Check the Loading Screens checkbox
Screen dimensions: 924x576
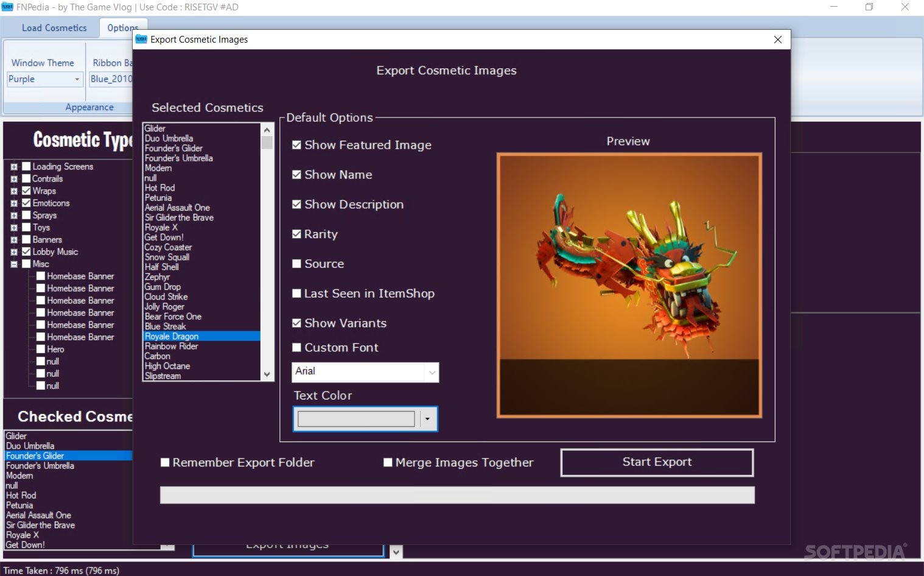(26, 166)
